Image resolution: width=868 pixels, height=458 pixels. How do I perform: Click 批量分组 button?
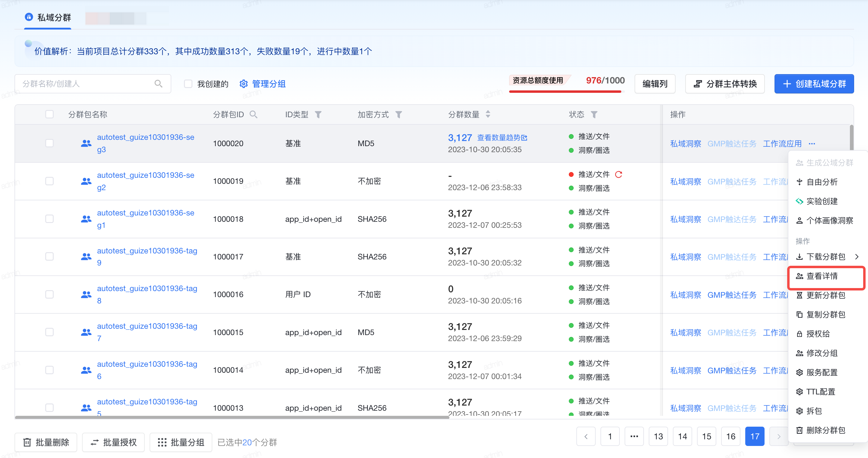click(181, 442)
